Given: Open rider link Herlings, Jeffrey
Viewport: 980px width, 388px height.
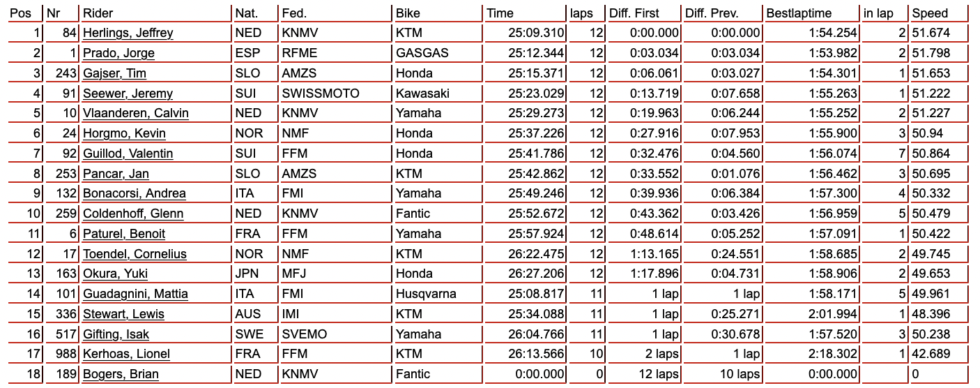Looking at the screenshot, I should pos(128,33).
